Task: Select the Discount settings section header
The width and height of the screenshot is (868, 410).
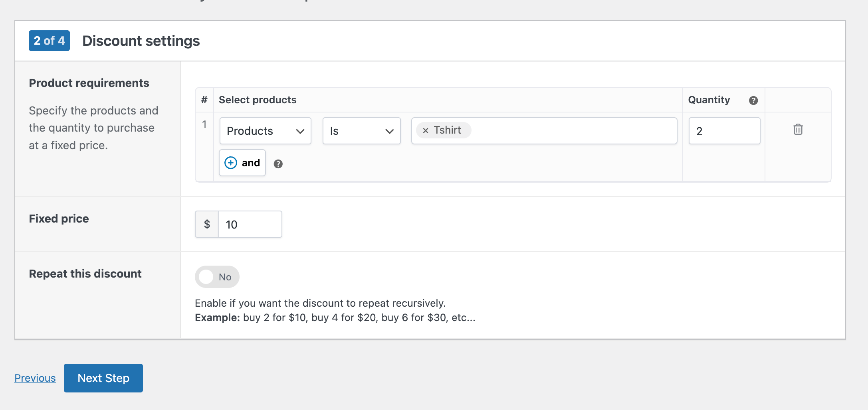Action: pos(141,41)
